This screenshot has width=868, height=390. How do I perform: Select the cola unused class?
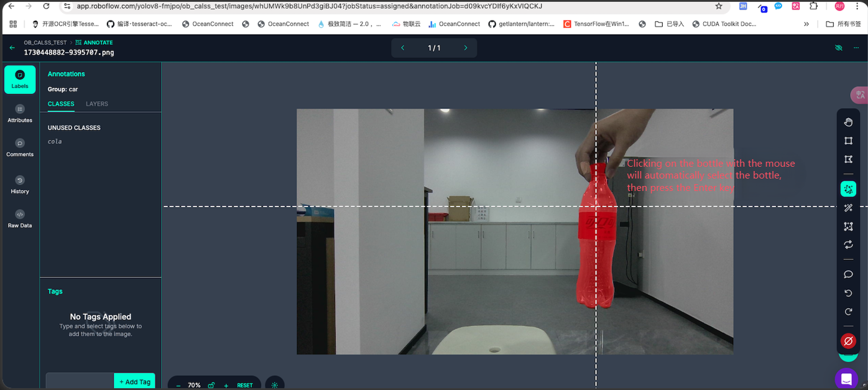pyautogui.click(x=55, y=141)
